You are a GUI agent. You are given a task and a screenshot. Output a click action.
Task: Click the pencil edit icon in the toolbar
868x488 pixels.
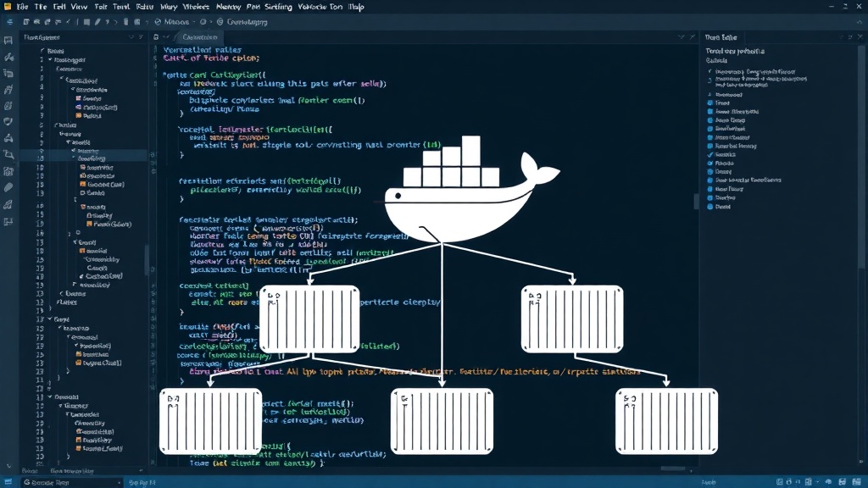tap(97, 22)
